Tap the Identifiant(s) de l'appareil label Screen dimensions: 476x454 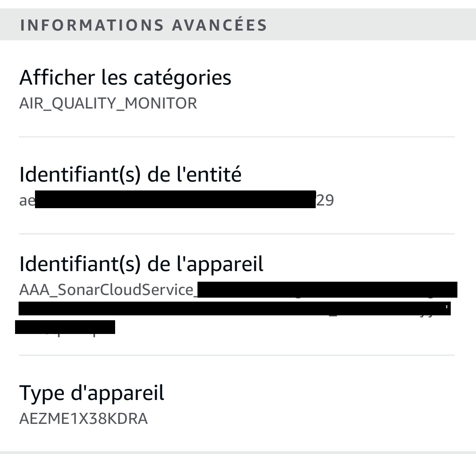coord(141,264)
